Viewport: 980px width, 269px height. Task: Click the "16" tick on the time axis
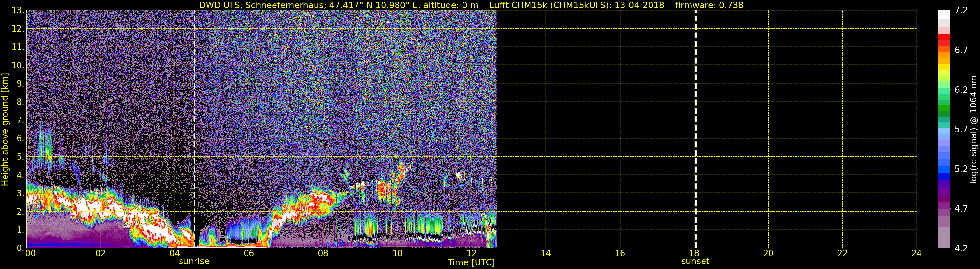point(620,253)
